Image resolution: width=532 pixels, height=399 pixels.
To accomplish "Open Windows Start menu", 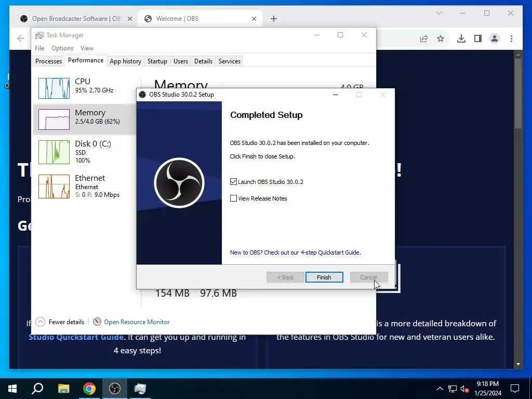I will (x=12, y=389).
